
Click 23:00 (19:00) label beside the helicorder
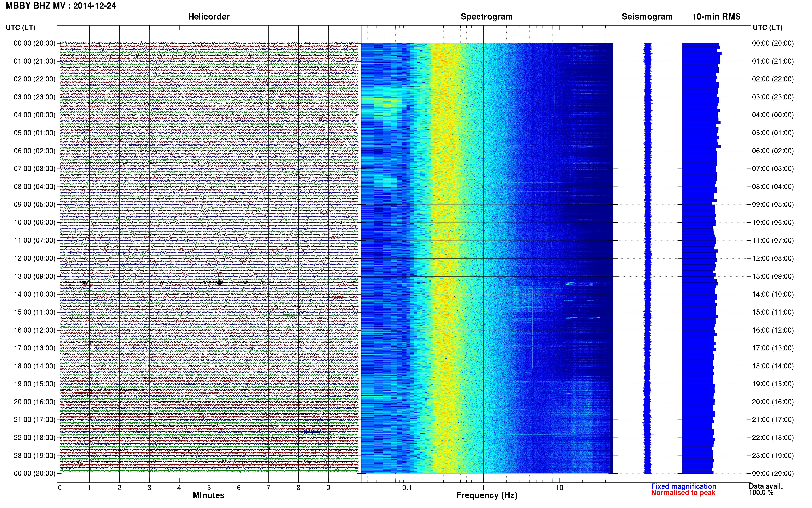pyautogui.click(x=35, y=456)
